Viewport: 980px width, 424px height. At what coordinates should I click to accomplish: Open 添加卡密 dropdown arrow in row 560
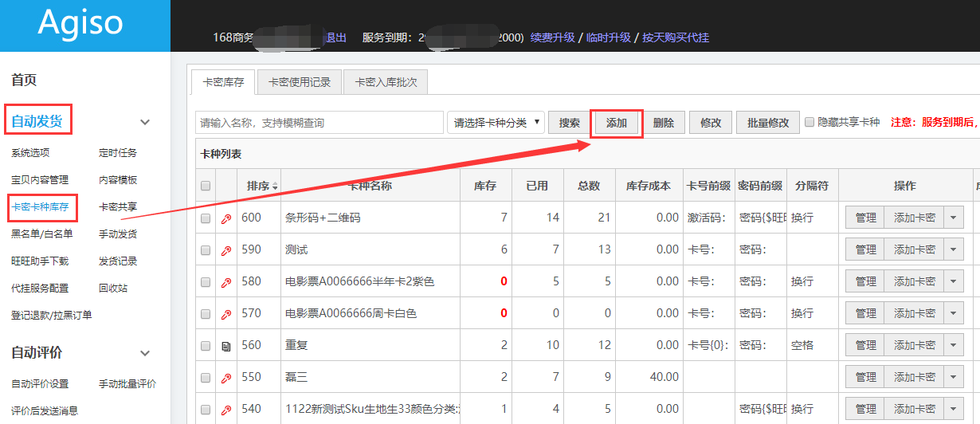click(x=954, y=345)
